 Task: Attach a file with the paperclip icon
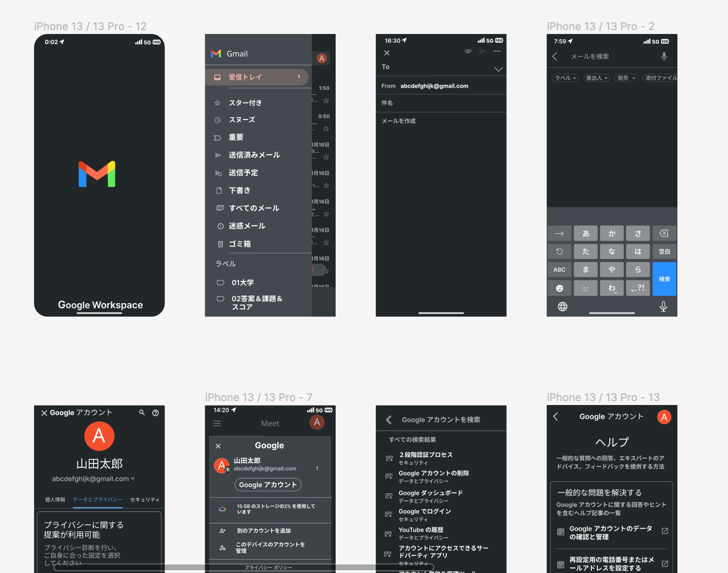468,51
